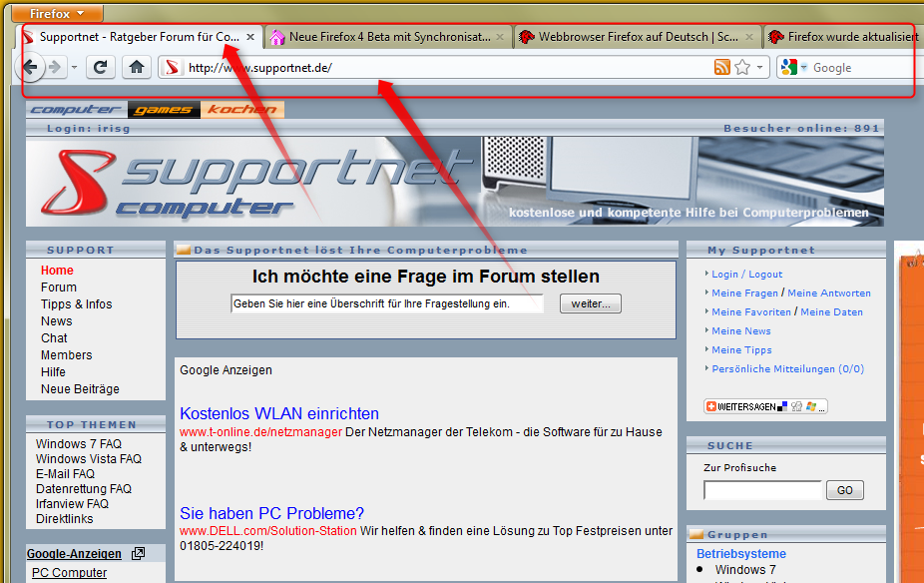Switch to the Supportnet Ratgeber Forum tab
Screen dimensions: 924x583
[x=140, y=37]
